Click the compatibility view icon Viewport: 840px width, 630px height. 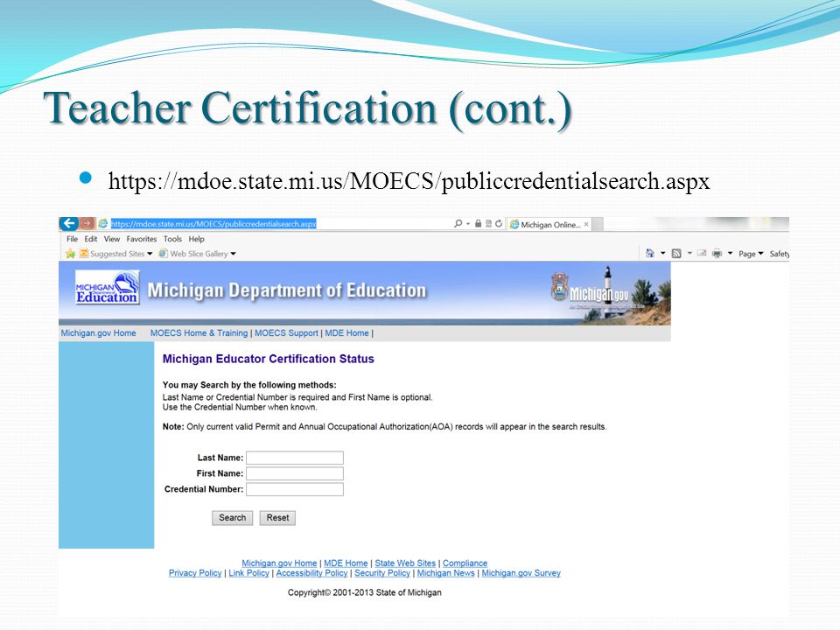(x=488, y=224)
